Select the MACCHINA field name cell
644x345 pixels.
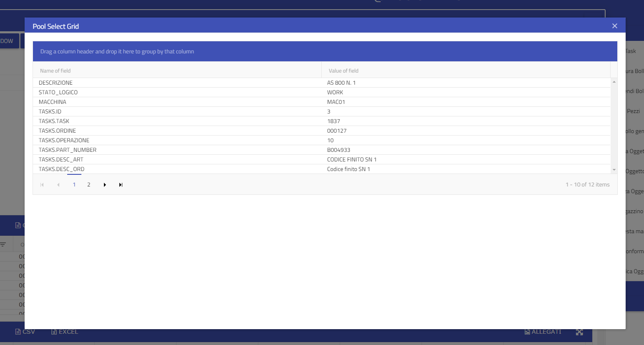pyautogui.click(x=177, y=102)
